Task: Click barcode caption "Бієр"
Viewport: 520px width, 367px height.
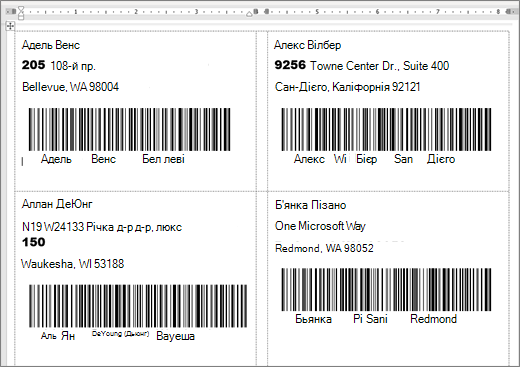Action: 367,159
